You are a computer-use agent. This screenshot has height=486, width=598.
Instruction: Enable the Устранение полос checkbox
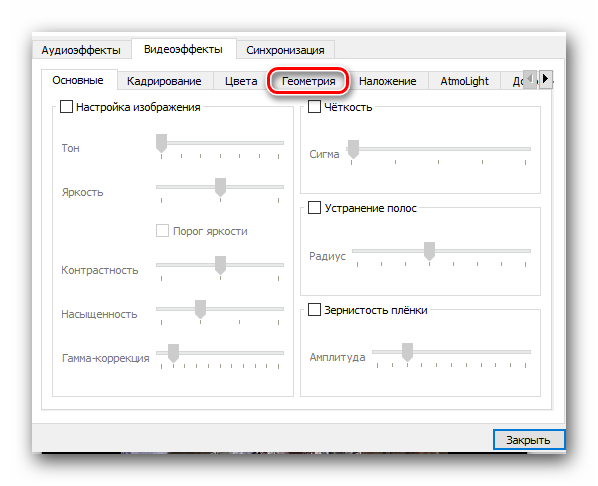coord(314,208)
